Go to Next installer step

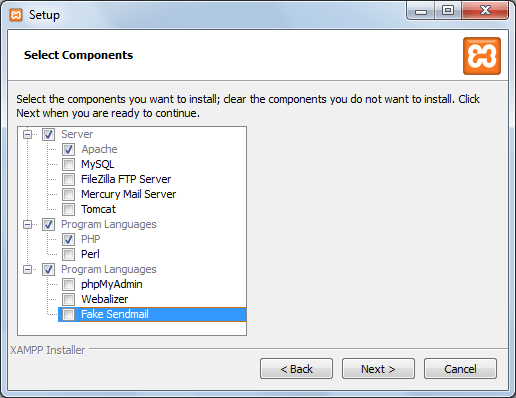pos(378,369)
